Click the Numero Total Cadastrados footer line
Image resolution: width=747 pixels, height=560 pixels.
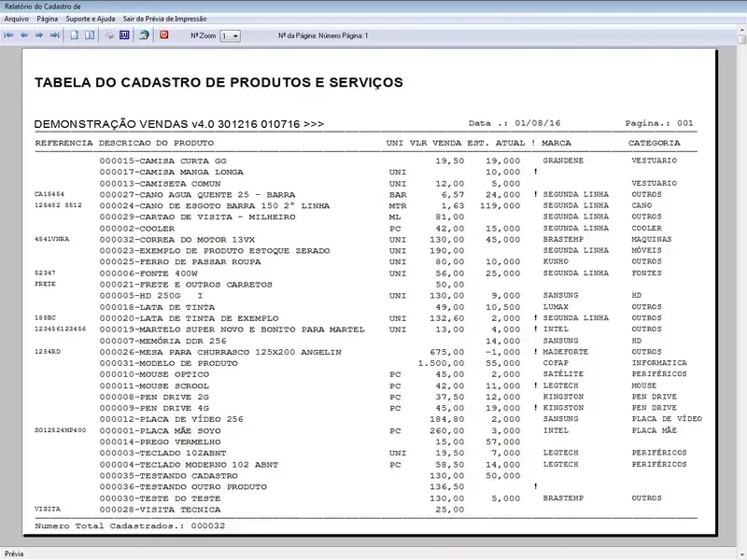(131, 526)
